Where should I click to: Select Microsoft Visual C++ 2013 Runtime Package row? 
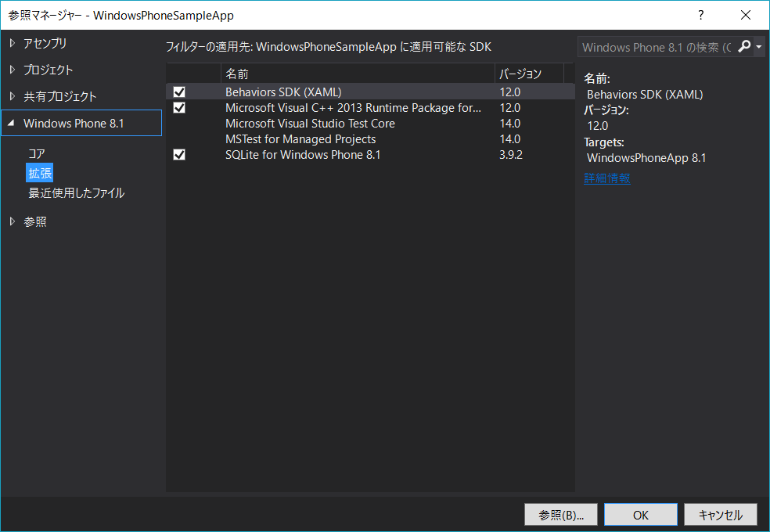coord(371,107)
